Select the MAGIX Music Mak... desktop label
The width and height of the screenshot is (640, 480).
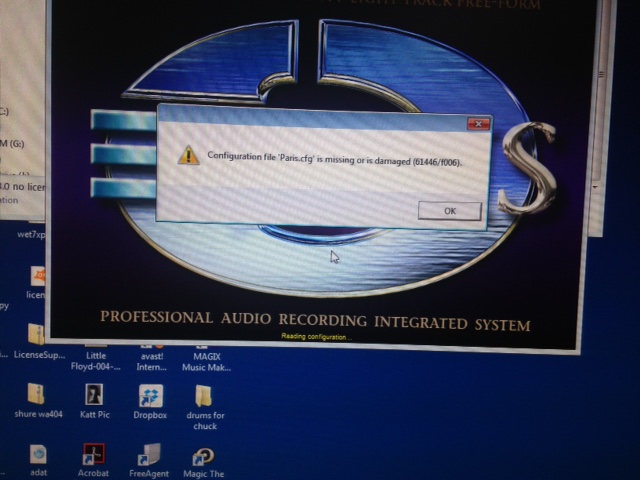(x=207, y=362)
